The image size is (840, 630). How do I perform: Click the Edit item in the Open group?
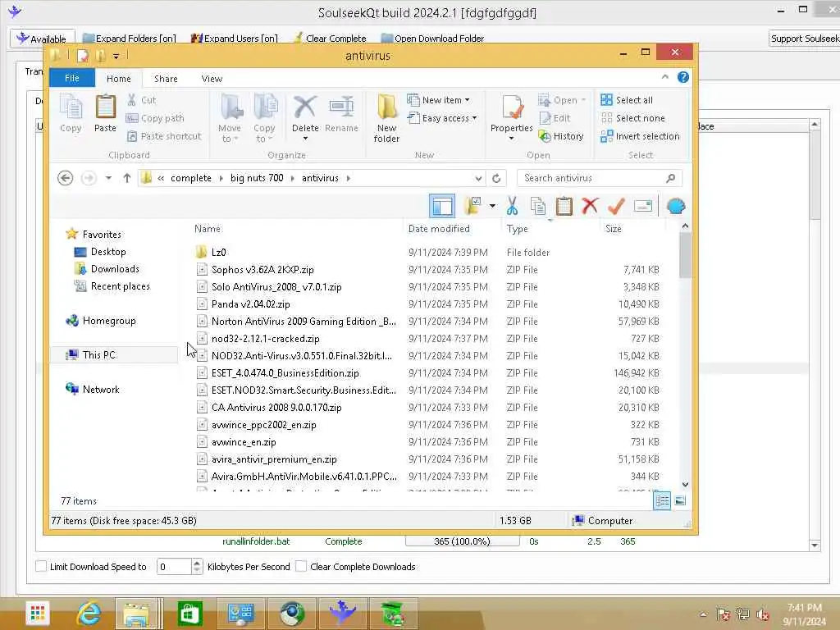(x=555, y=118)
